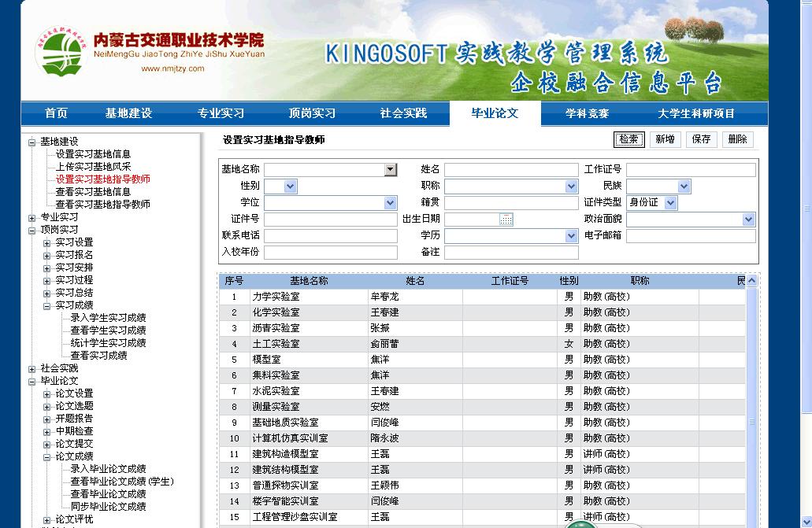Open 录入学生实习成绩 in the sidebar
Viewport: 812px width, 528px height.
(108, 318)
